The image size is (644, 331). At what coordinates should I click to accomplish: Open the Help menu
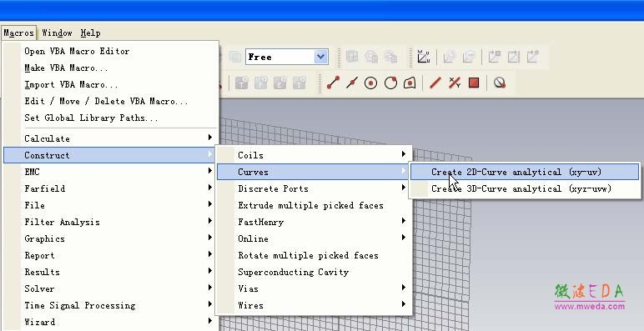(x=90, y=33)
